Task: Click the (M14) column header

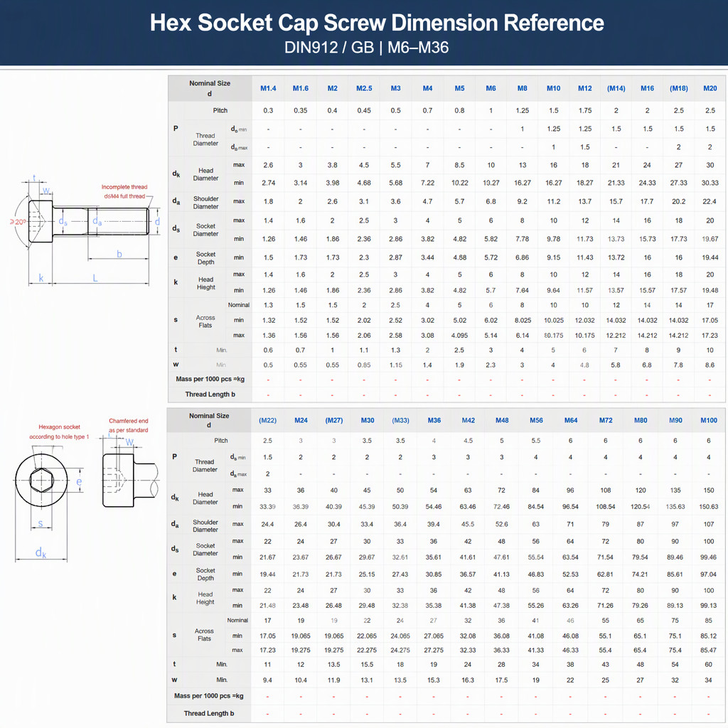Action: [x=616, y=88]
